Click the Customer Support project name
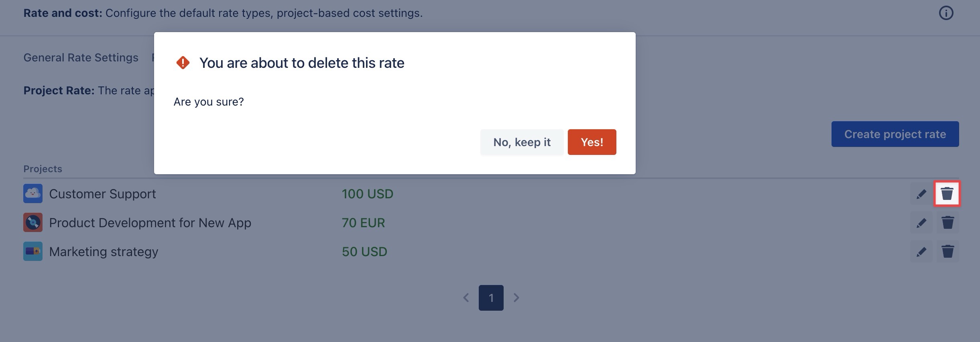This screenshot has width=980, height=342. (102, 194)
